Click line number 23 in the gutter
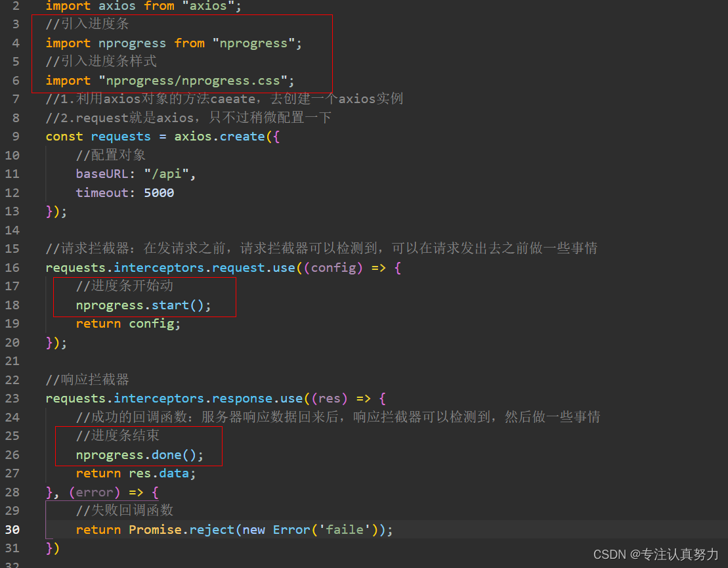 (x=12, y=399)
